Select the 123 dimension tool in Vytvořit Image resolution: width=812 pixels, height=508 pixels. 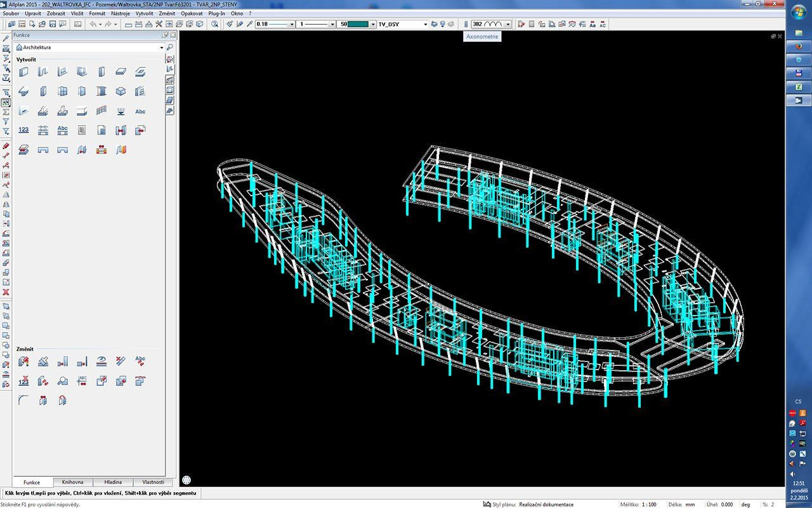pos(23,130)
